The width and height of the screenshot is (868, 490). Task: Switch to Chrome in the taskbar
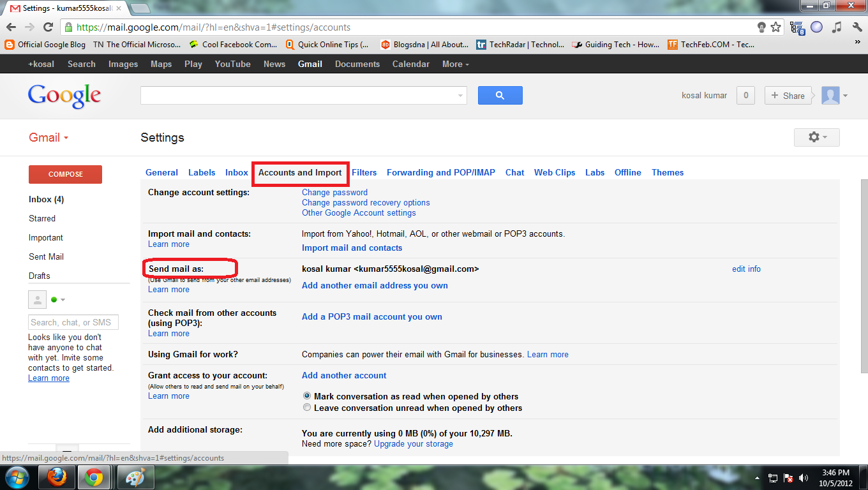click(x=94, y=477)
